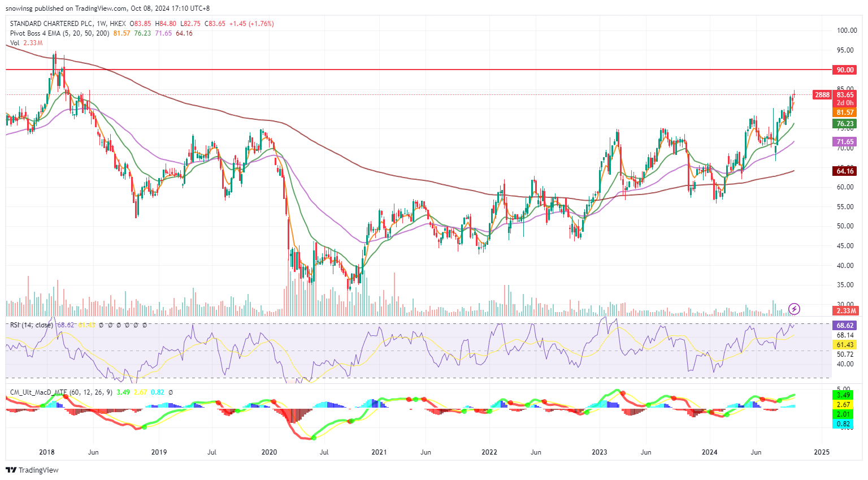Click the 2021 time axis label
Image resolution: width=868 pixels, height=480 pixels.
pos(379,452)
